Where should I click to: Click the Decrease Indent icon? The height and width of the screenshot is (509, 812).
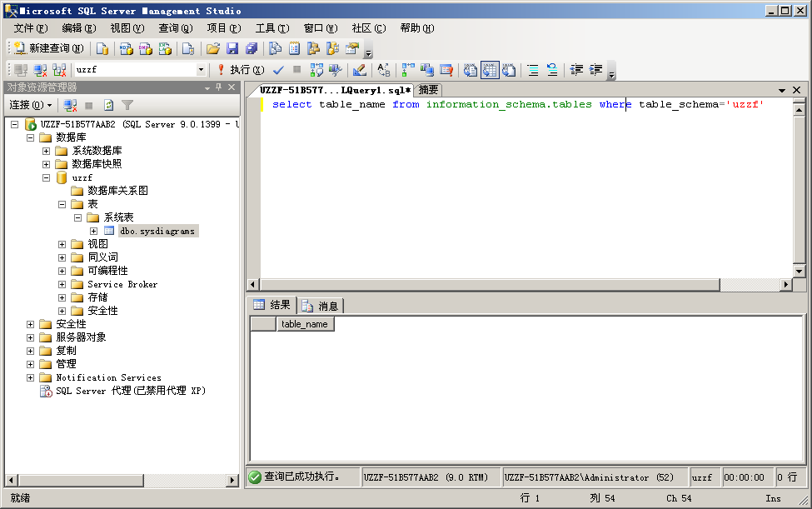[576, 70]
